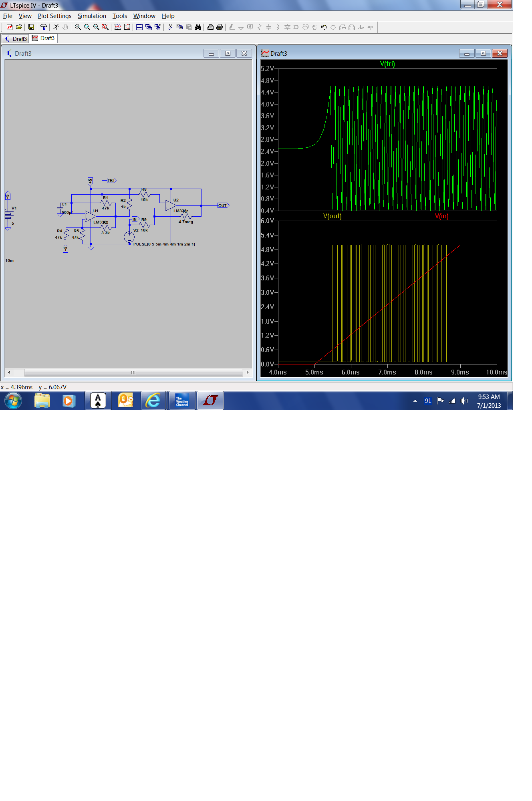The image size is (532, 801).
Task: Click the Halt simulation hand icon
Action: coord(65,27)
